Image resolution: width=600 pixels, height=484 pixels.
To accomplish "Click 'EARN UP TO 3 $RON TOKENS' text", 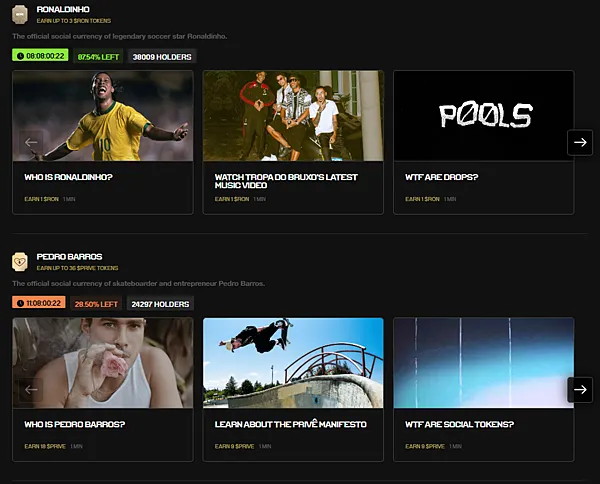I will (x=74, y=21).
